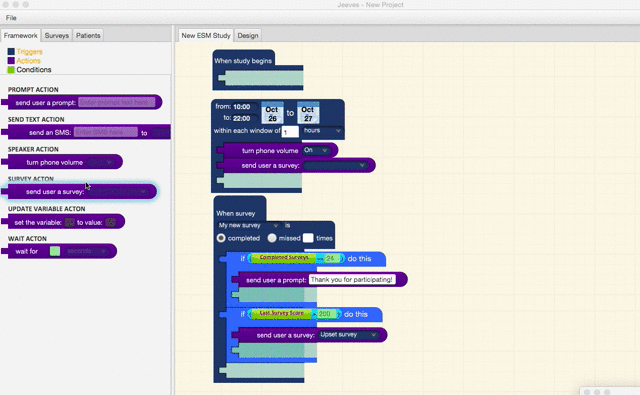This screenshot has height=395, width=640.
Task: Click the Thank you for participating text field
Action: pos(352,280)
